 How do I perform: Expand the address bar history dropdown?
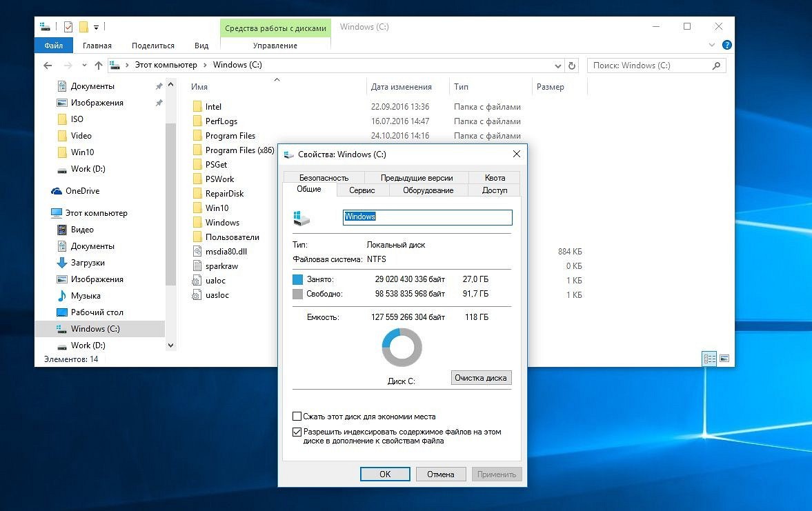coord(557,66)
